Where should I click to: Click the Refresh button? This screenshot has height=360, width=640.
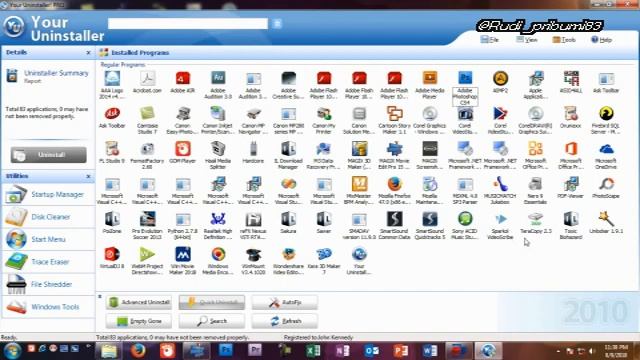click(284, 321)
